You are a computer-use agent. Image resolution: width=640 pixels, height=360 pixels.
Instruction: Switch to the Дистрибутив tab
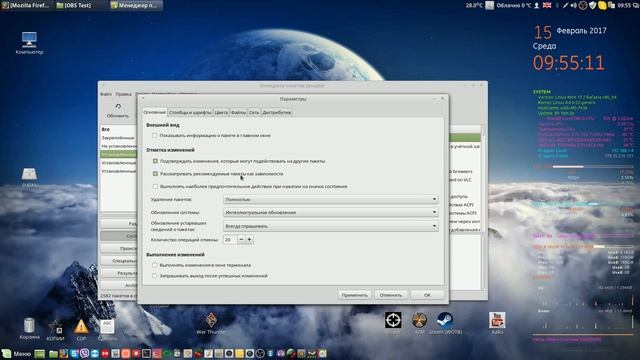pyautogui.click(x=277, y=112)
